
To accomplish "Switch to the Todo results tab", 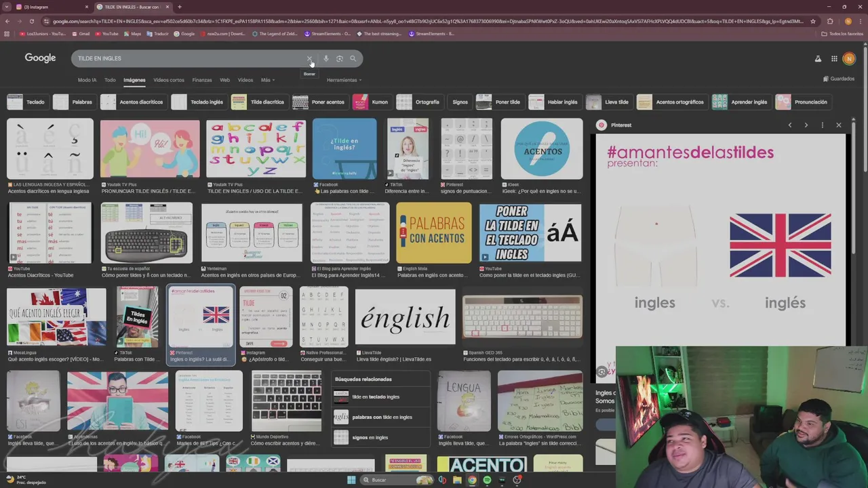I will 110,80.
